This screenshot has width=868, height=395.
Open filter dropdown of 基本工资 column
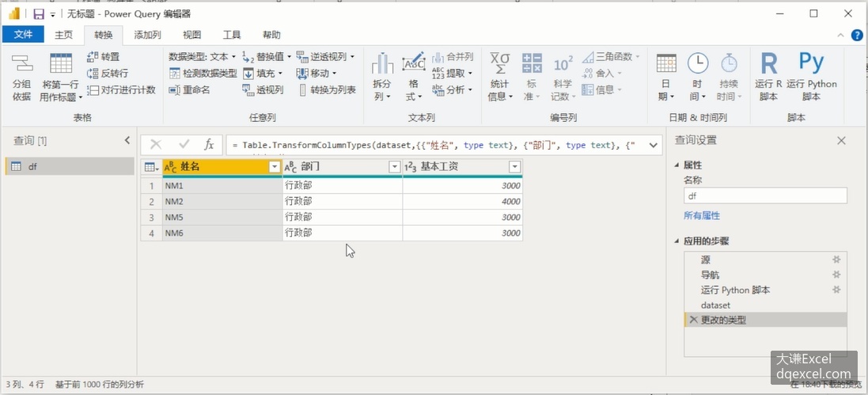pos(515,167)
